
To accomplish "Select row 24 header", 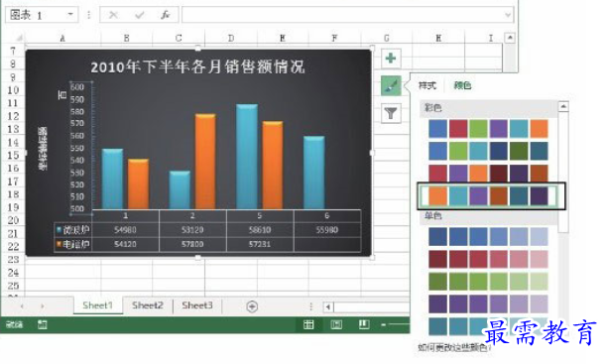I will [x=13, y=273].
